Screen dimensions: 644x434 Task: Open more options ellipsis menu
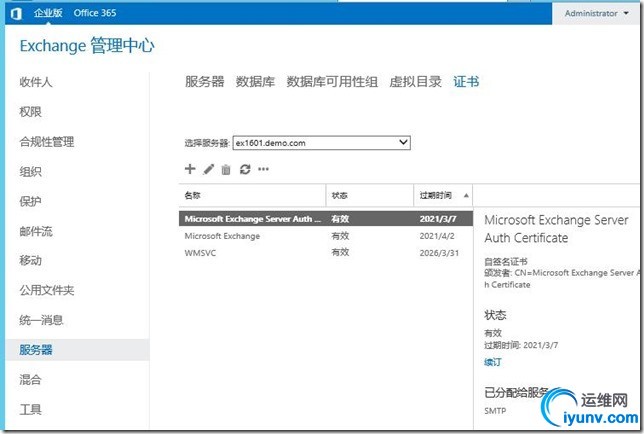tap(263, 169)
